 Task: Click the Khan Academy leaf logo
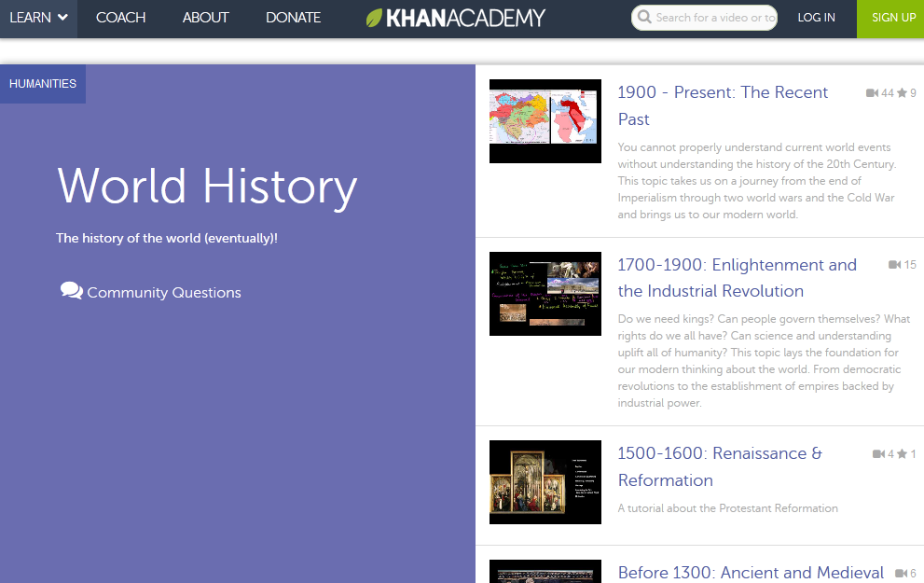(374, 18)
